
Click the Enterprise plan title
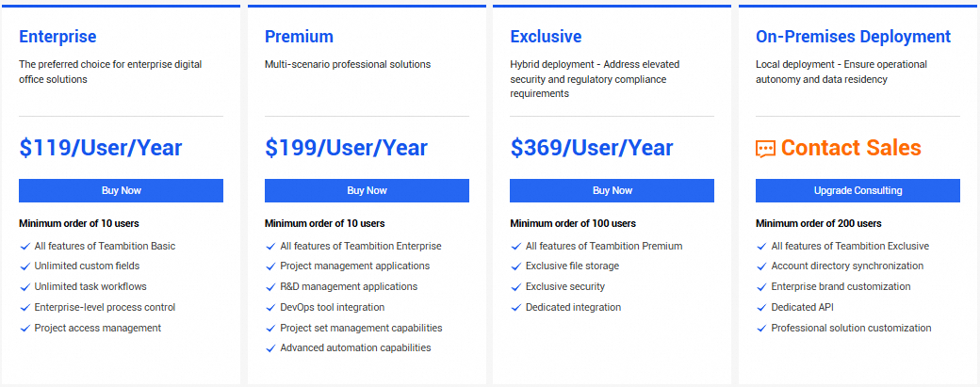[x=57, y=37]
